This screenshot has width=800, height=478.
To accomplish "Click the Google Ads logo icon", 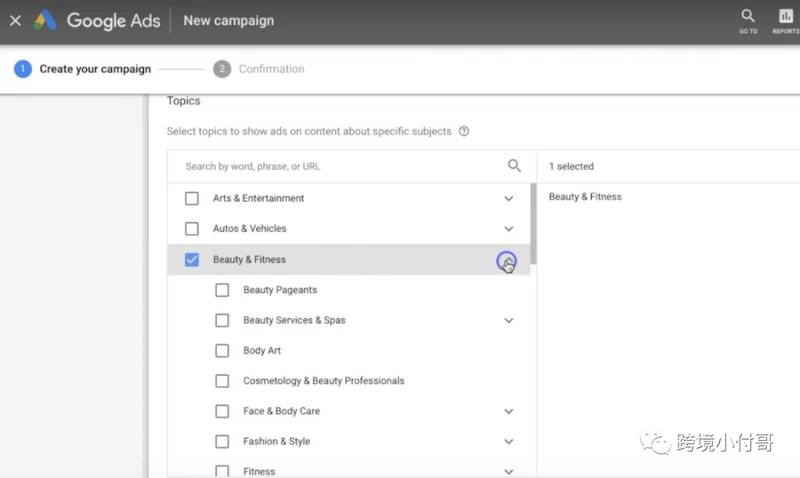I will coord(45,20).
